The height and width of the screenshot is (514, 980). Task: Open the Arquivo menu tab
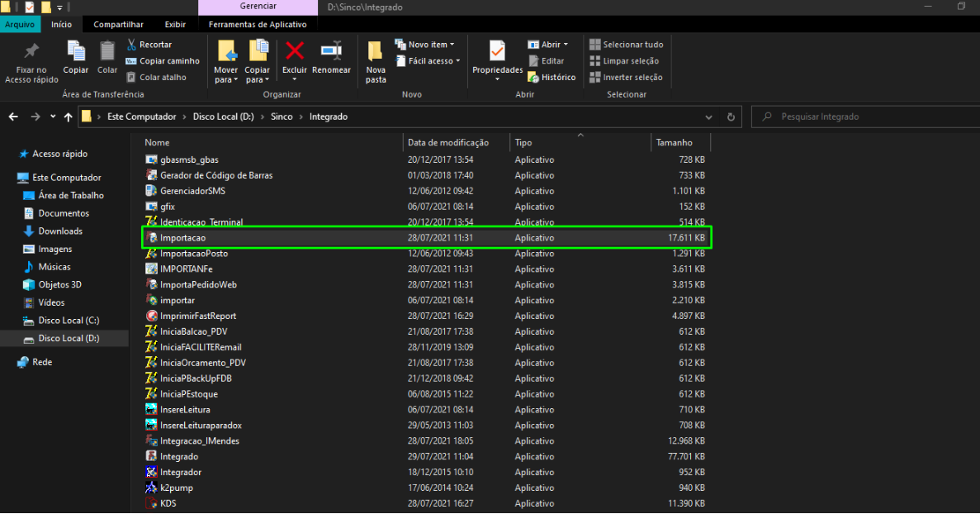(x=20, y=25)
